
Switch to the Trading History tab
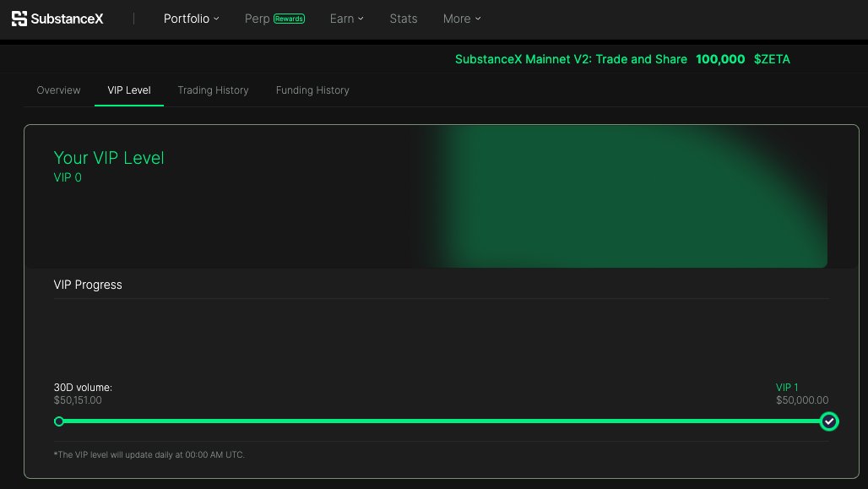coord(213,90)
